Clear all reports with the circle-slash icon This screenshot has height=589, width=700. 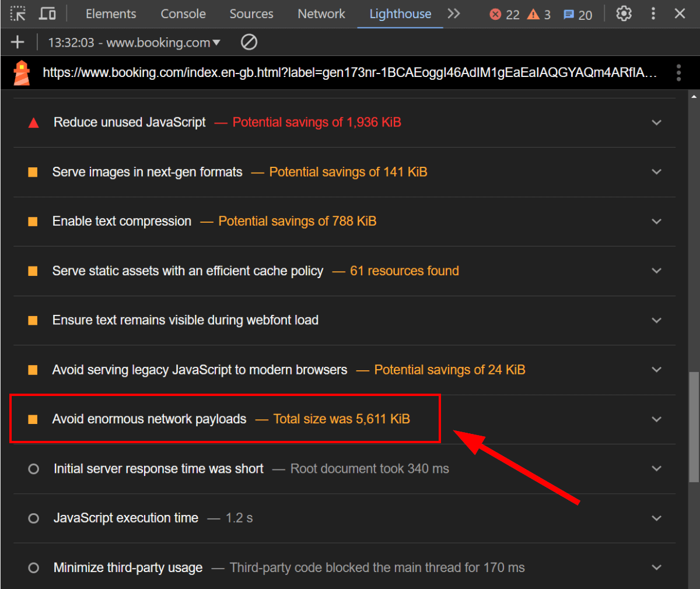click(249, 42)
